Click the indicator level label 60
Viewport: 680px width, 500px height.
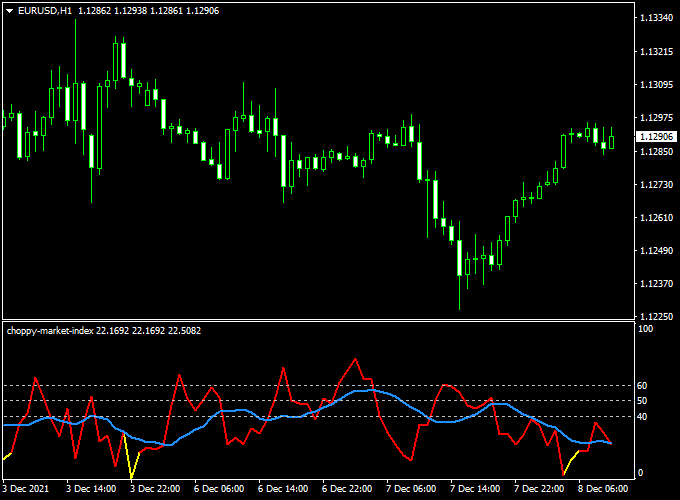click(x=642, y=386)
